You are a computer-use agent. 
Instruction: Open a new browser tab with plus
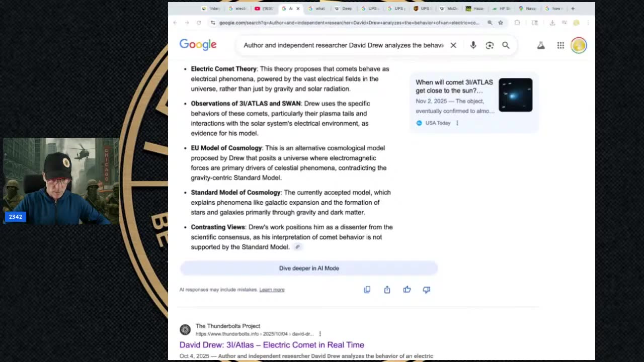pos(573,9)
